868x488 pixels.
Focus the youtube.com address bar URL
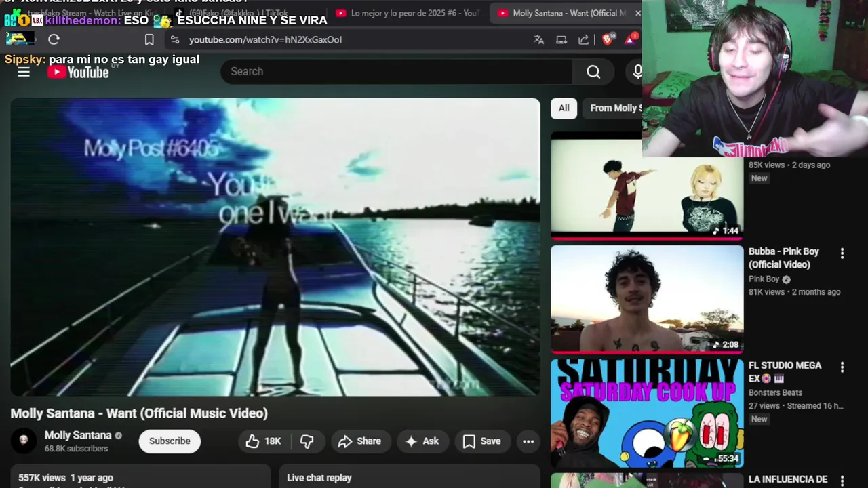(265, 39)
